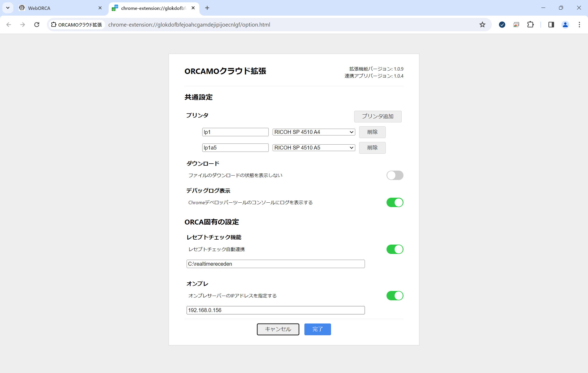Viewport: 588px width, 373px height.
Task: Select the chrome-extension options tab
Action: 154,8
